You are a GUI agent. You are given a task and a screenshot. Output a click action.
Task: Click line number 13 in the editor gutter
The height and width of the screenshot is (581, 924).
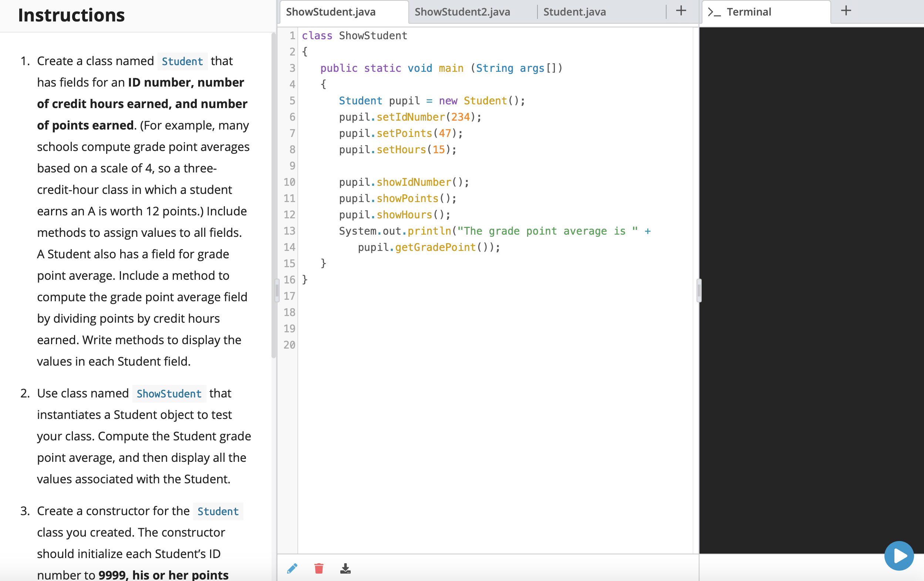tap(290, 231)
